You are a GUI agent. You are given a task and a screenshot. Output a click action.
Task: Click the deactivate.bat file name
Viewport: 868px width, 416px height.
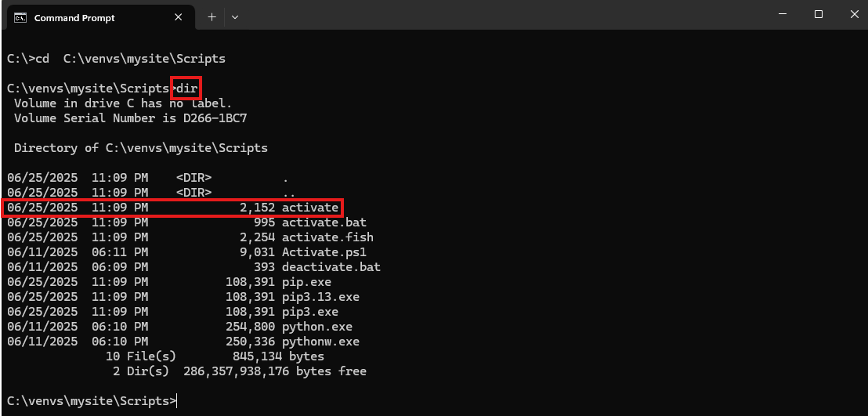(x=331, y=267)
